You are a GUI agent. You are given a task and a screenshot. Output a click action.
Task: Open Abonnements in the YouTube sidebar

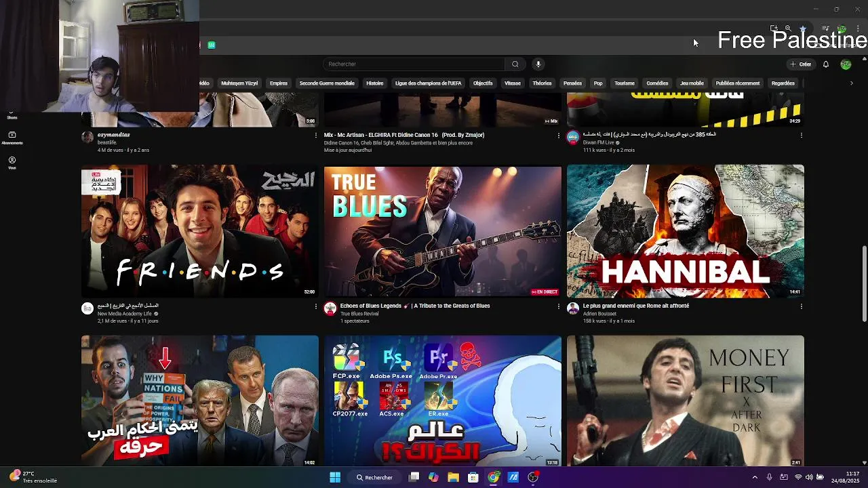[x=12, y=138]
